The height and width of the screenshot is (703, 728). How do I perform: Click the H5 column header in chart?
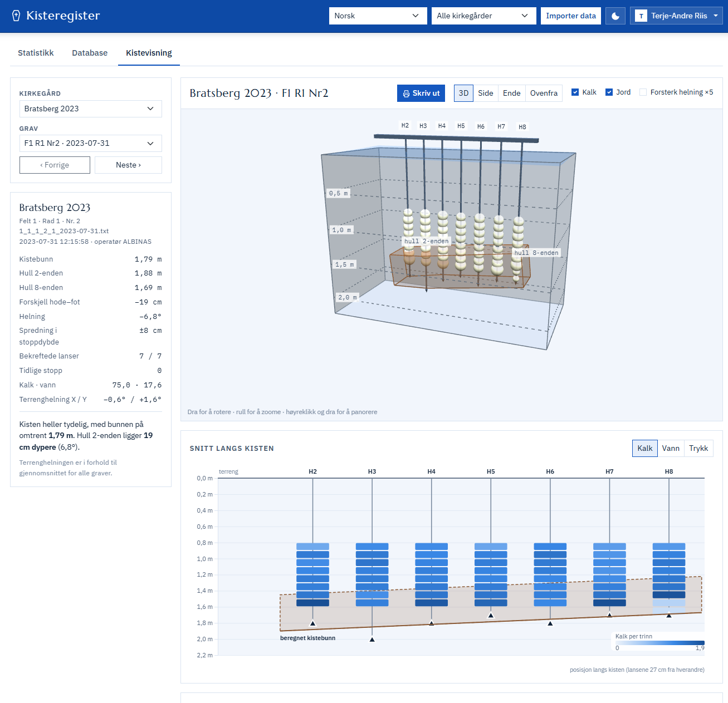coord(491,471)
